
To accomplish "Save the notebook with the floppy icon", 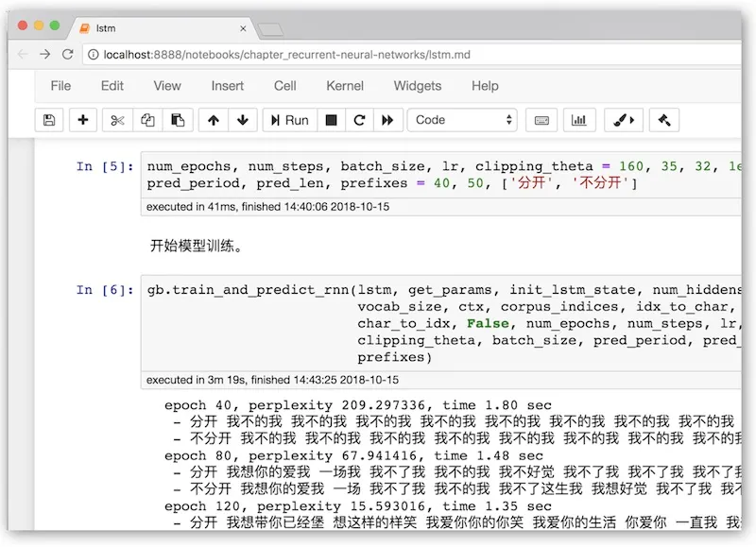I will pos(49,120).
